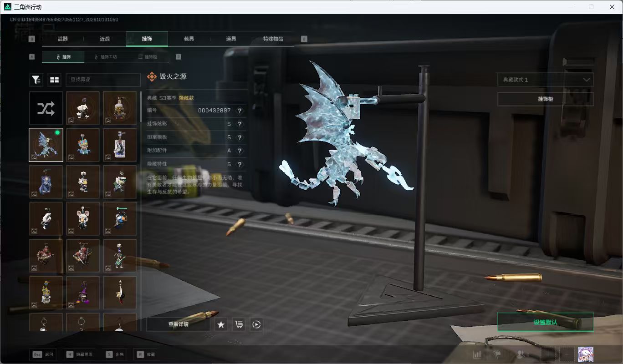Open the shopping cart market icon
The image size is (623, 364).
239,324
